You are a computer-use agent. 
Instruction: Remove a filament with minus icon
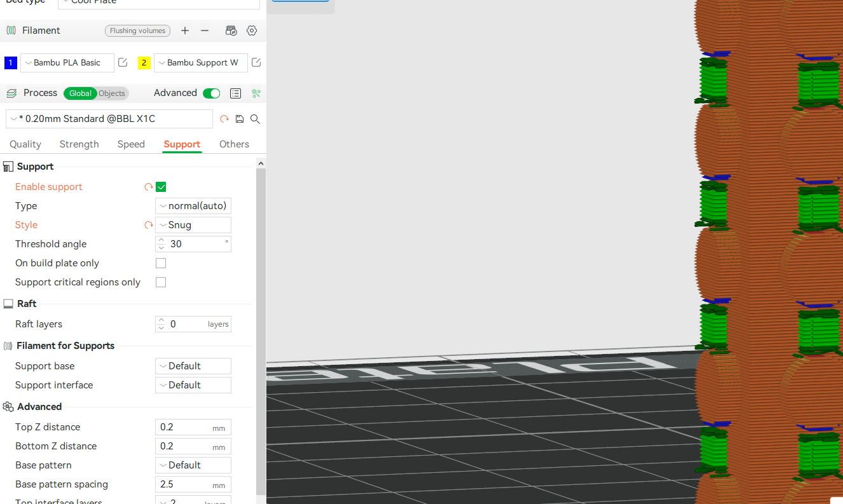pyautogui.click(x=205, y=31)
